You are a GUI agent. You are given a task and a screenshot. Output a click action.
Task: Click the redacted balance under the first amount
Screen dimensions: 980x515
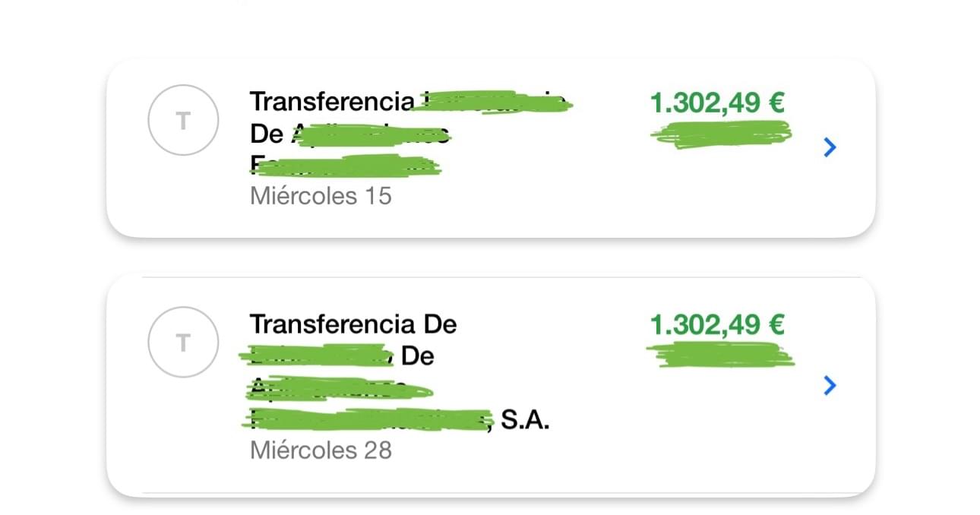(x=720, y=136)
